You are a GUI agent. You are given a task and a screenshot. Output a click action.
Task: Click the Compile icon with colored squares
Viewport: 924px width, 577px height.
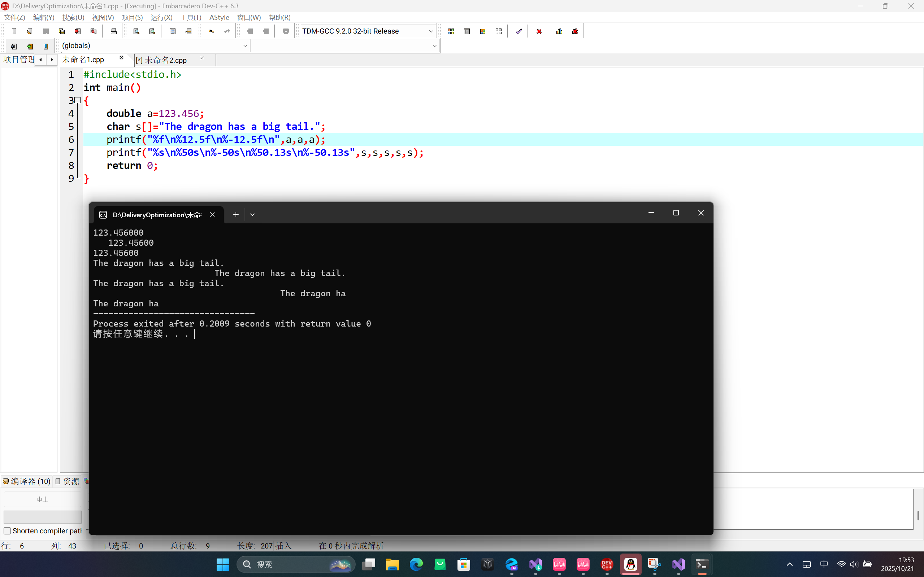[x=451, y=31]
